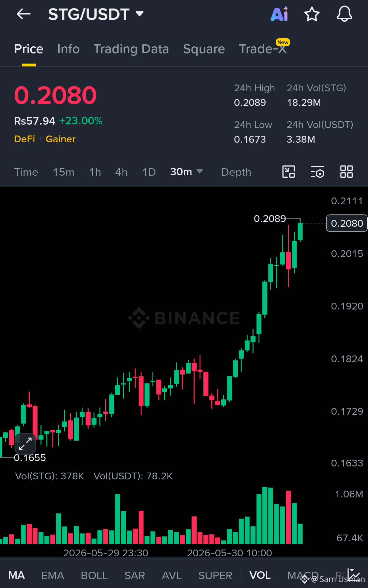Toggle the MA indicator
This screenshot has width=368, height=588.
pyautogui.click(x=17, y=575)
